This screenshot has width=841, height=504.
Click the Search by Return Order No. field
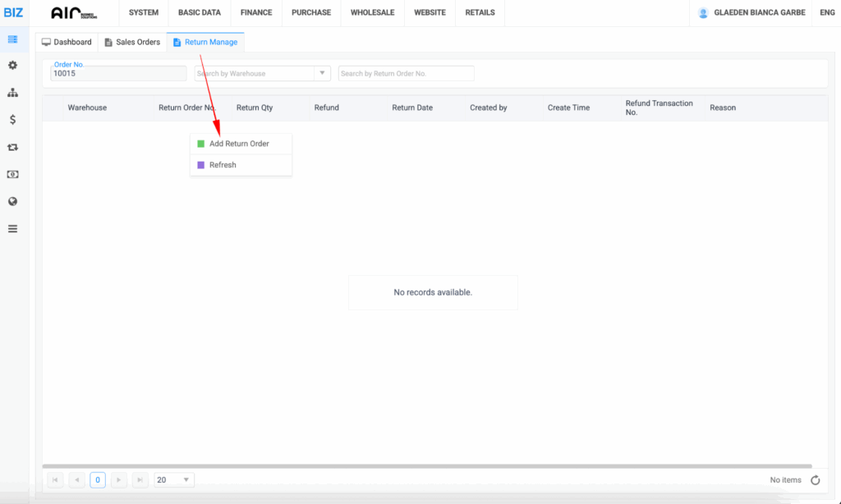pyautogui.click(x=406, y=74)
